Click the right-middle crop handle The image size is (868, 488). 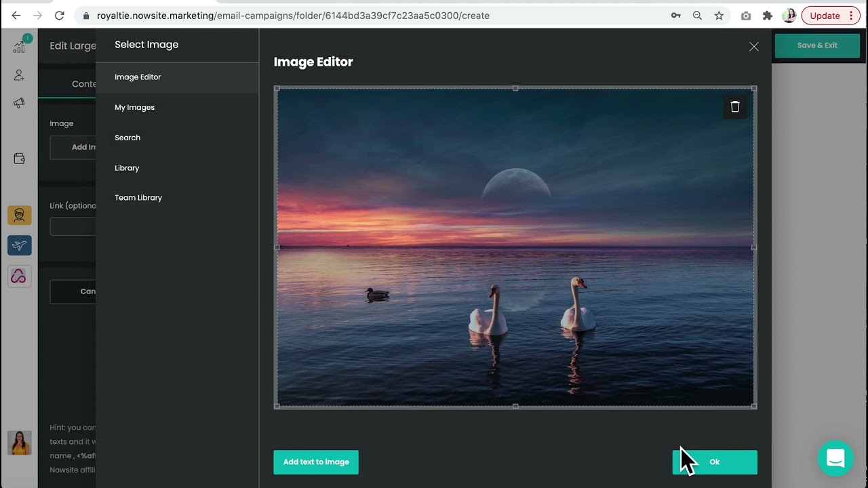point(754,247)
